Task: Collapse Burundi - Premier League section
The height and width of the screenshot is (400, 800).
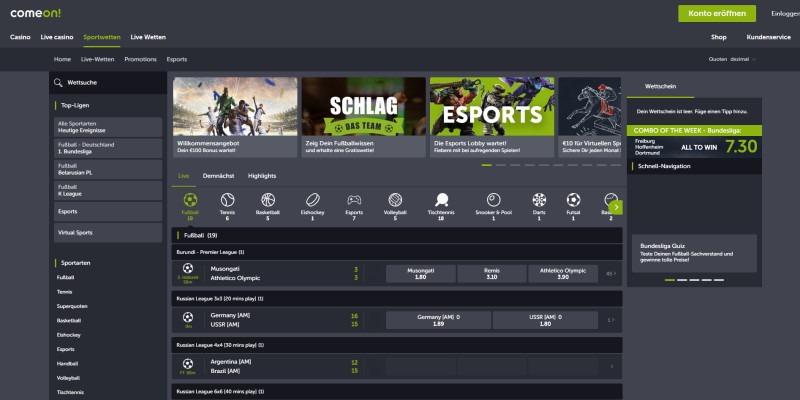Action: point(397,252)
